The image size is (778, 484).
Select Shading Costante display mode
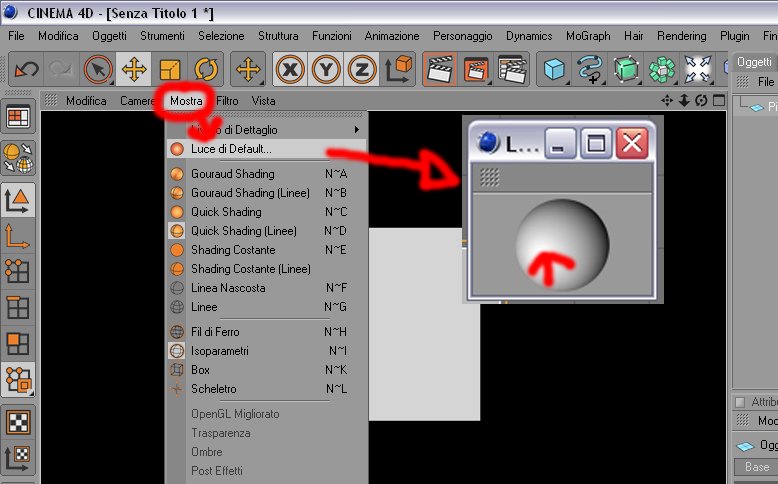pyautogui.click(x=267, y=250)
